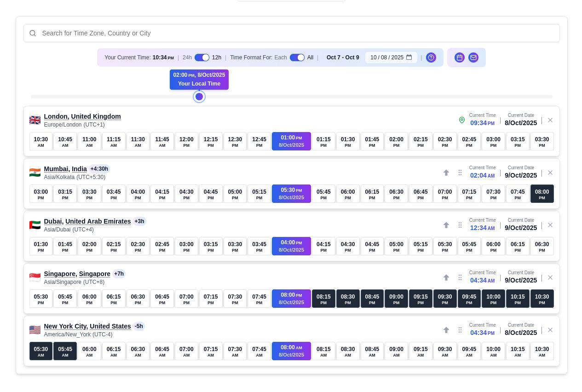Click the time zone search field
Image resolution: width=582 pixels, height=392 pixels.
point(292,33)
